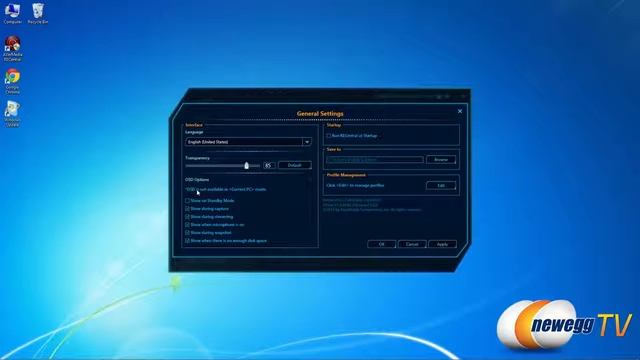Close the General Settings dialog

click(460, 111)
